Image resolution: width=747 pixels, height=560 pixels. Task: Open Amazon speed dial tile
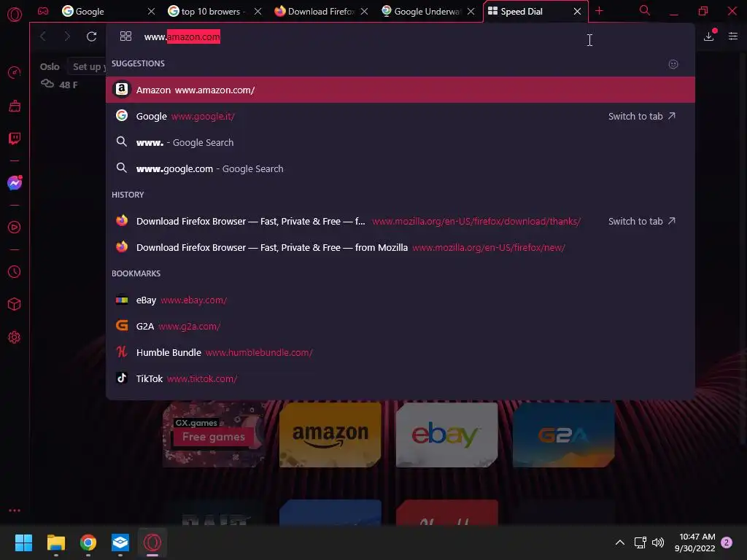click(x=330, y=435)
